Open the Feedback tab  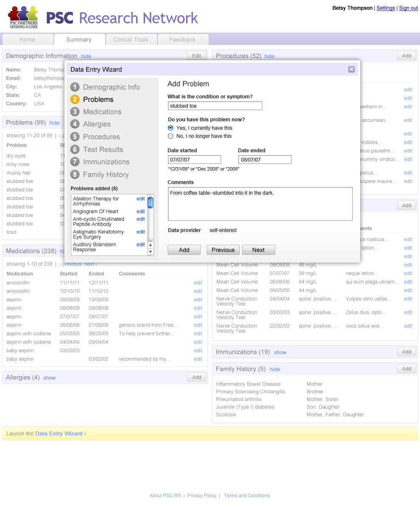pos(182,39)
